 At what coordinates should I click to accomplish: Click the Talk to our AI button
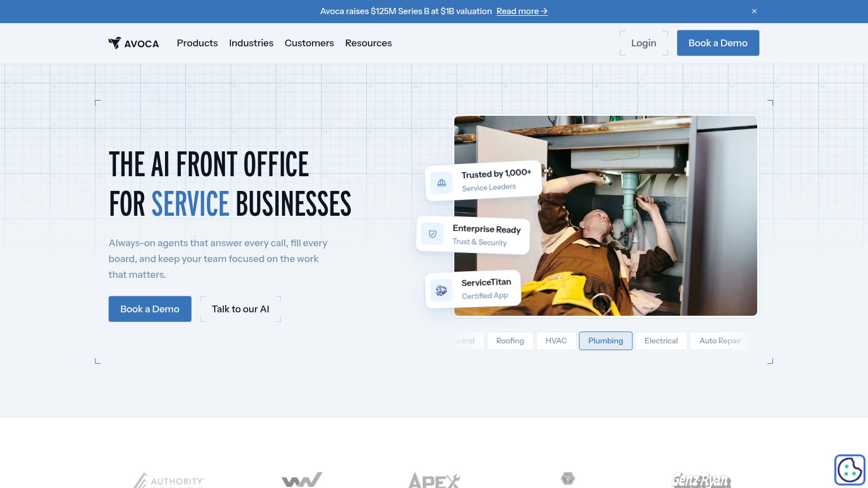241,309
